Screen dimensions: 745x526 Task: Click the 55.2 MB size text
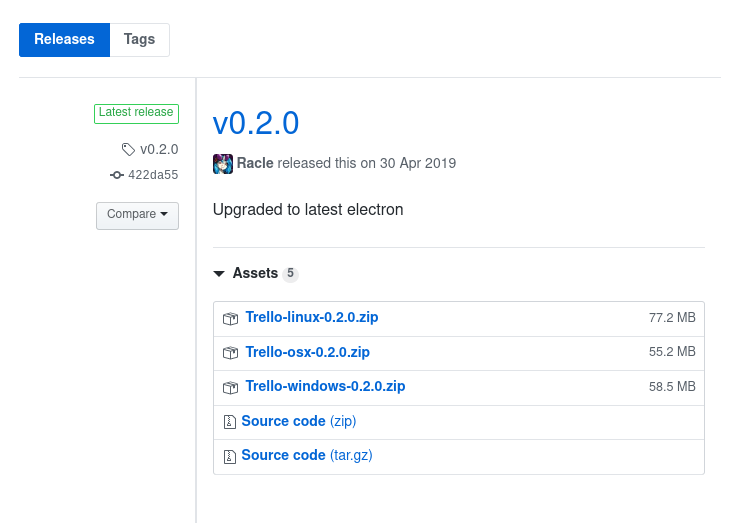tap(672, 352)
